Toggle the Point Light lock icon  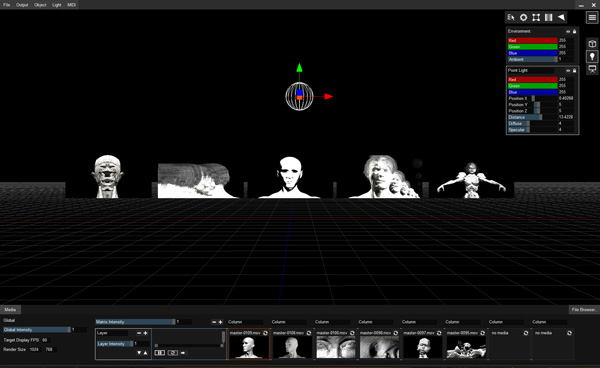click(574, 70)
